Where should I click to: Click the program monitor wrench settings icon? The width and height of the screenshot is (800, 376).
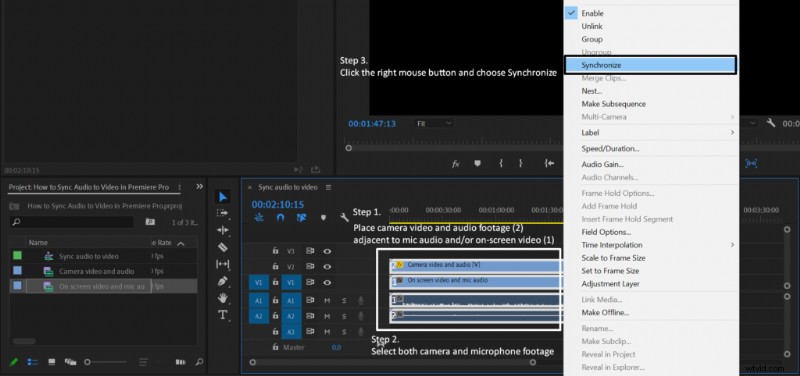pos(771,123)
